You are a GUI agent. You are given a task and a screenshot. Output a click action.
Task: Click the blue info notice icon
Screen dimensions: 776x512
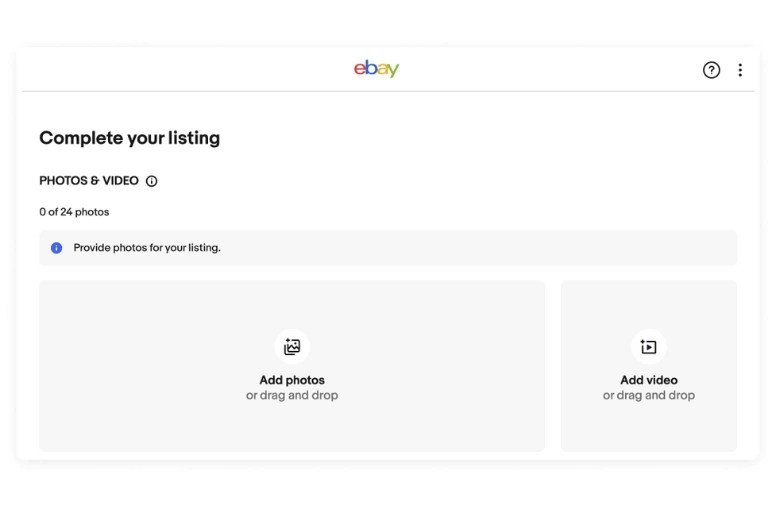point(56,248)
